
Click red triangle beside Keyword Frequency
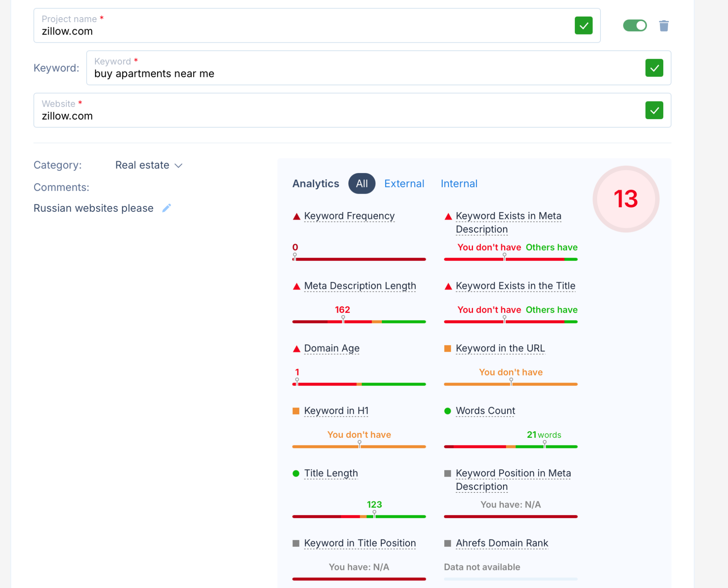[297, 216]
